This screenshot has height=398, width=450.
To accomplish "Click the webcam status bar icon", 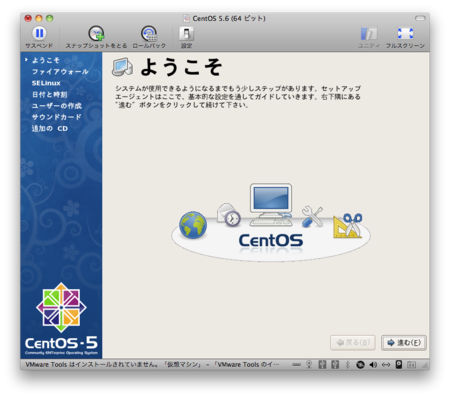I will tap(309, 364).
